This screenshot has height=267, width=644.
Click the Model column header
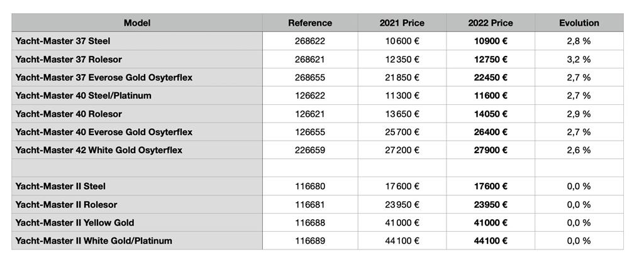click(137, 23)
